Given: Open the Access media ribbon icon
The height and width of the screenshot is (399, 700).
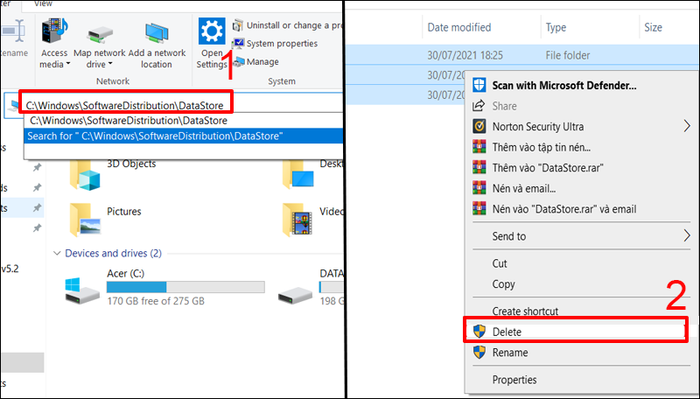Looking at the screenshot, I should pos(55,31).
